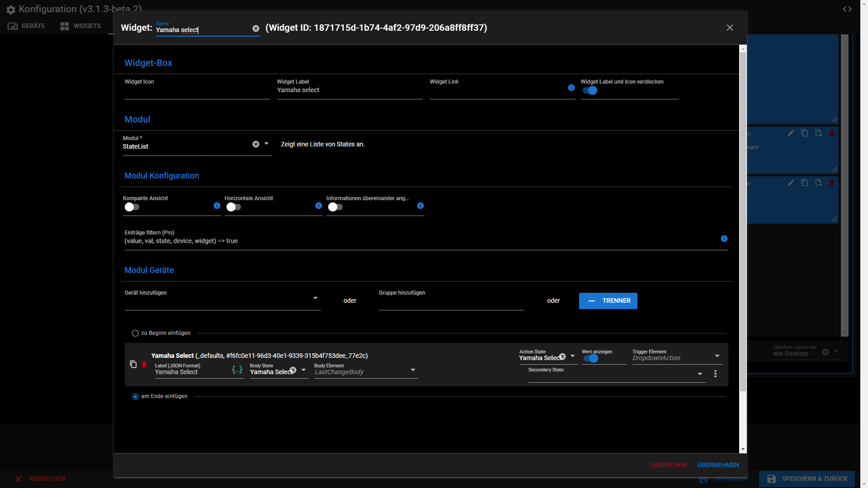Image resolution: width=868 pixels, height=488 pixels.
Task: Delete the Yamaha Select device entry
Action: pos(144,364)
